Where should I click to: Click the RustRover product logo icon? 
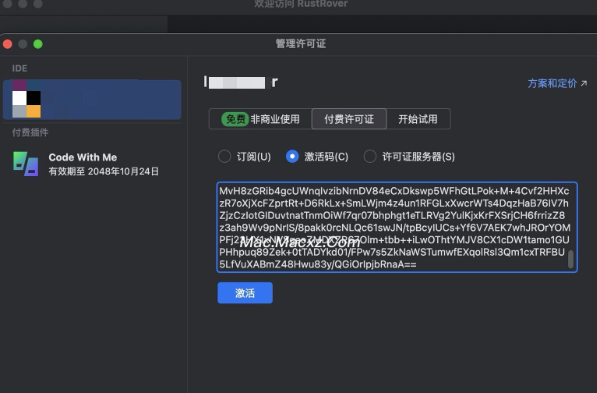[x=26, y=99]
